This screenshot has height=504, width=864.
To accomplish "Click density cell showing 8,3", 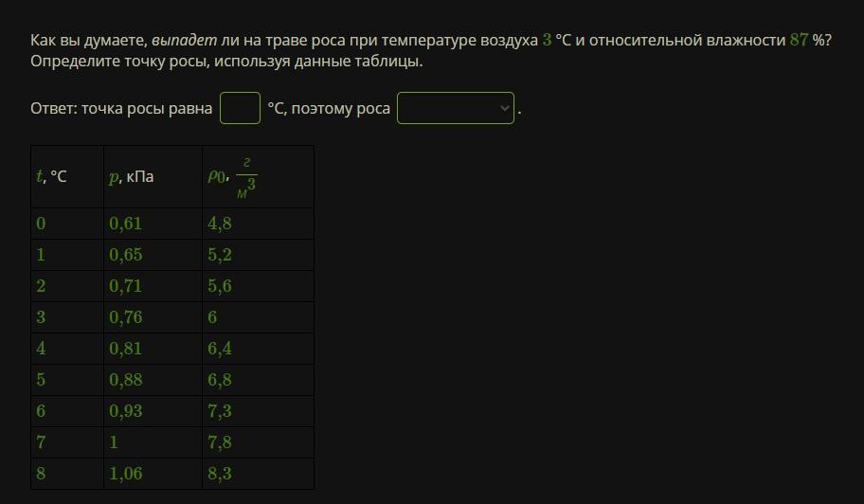I will (258, 474).
